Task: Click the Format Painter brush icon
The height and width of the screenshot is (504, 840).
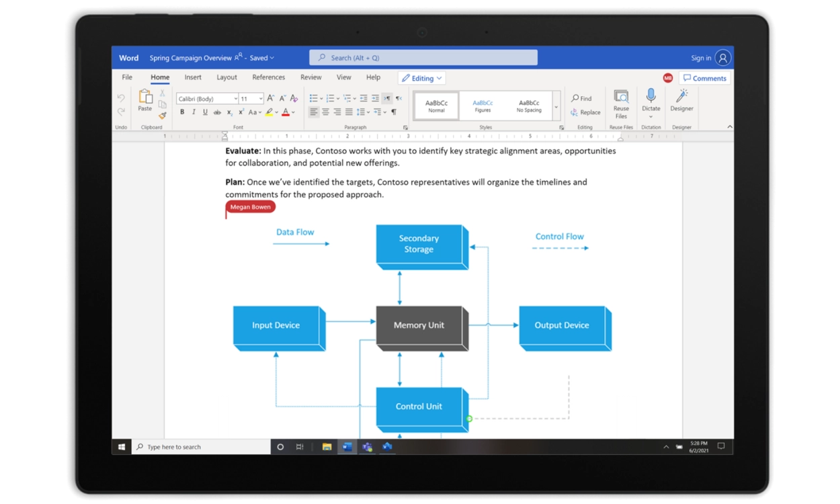Action: (x=163, y=116)
